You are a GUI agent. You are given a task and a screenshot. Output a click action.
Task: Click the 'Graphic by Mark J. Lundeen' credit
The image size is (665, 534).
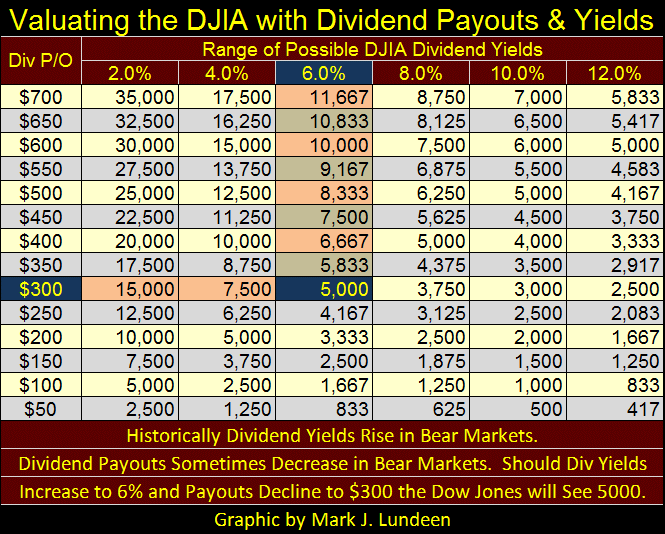(332, 519)
